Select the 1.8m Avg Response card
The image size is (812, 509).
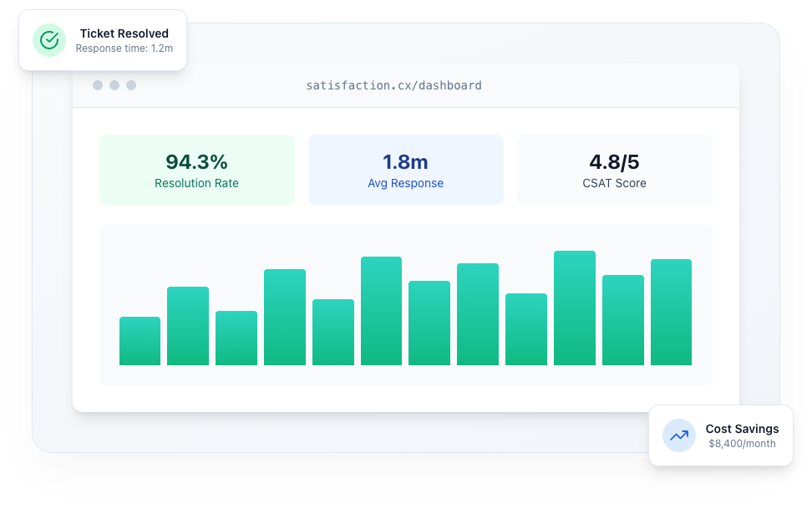tap(406, 170)
